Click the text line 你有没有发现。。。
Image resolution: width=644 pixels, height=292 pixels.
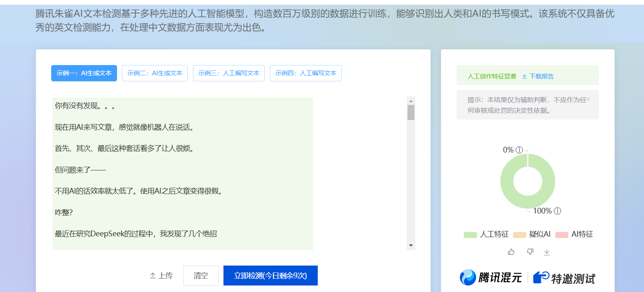point(85,106)
